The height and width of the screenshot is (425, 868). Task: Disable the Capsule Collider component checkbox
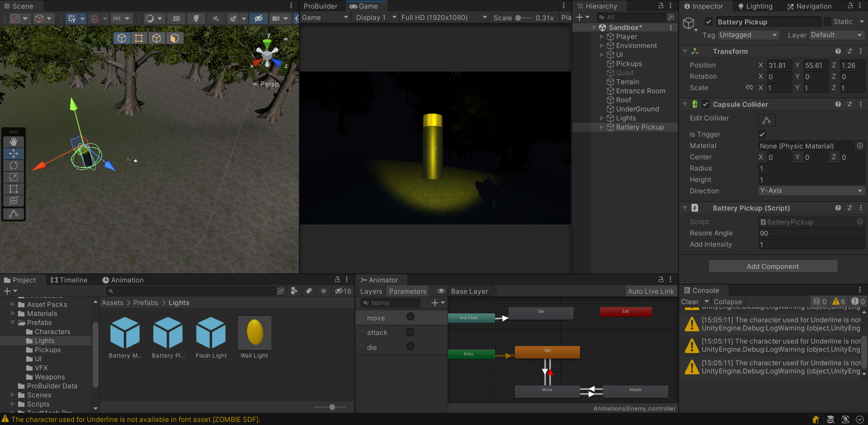705,104
